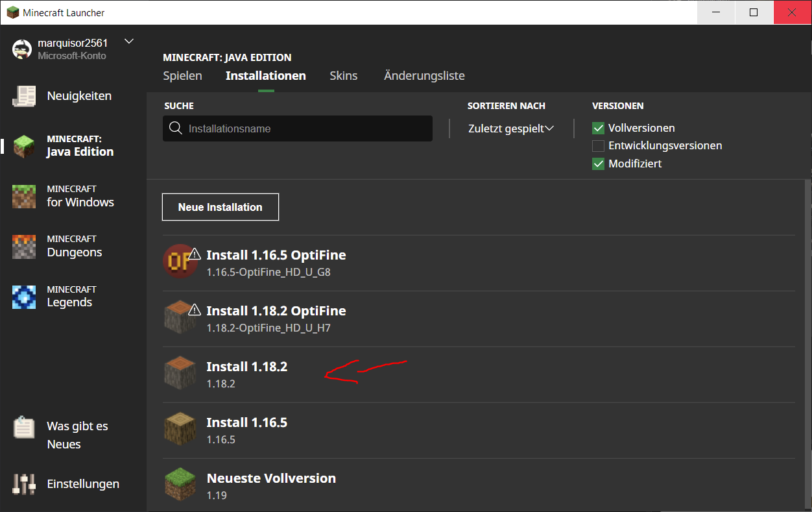The height and width of the screenshot is (512, 812).
Task: Open the Zuletzt gespielt sort dropdown
Action: (511, 128)
